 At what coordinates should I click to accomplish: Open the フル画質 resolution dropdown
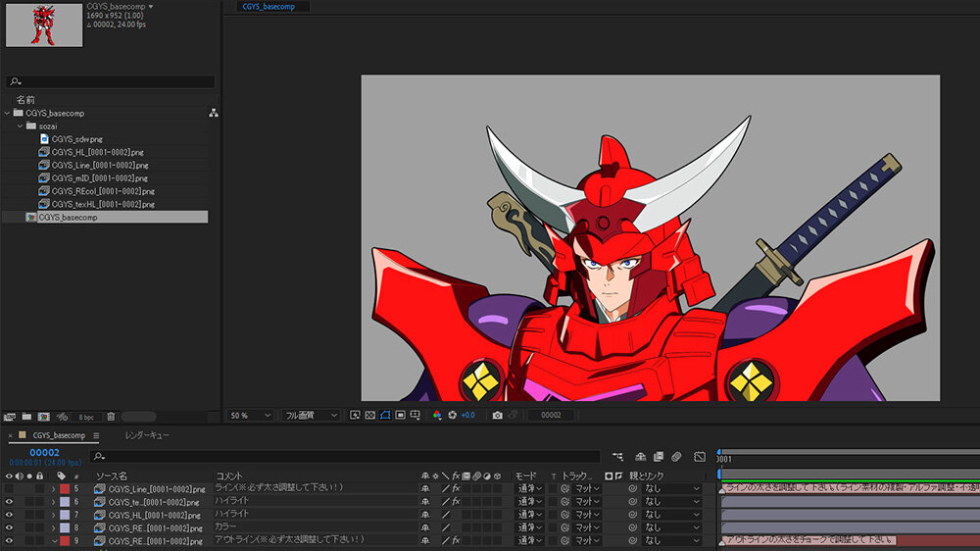(x=310, y=416)
